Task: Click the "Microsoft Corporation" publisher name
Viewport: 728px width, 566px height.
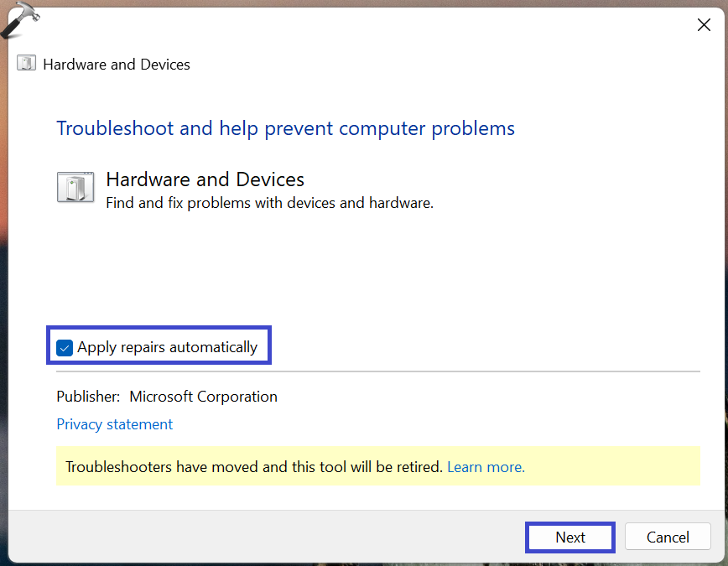Action: [x=203, y=397]
